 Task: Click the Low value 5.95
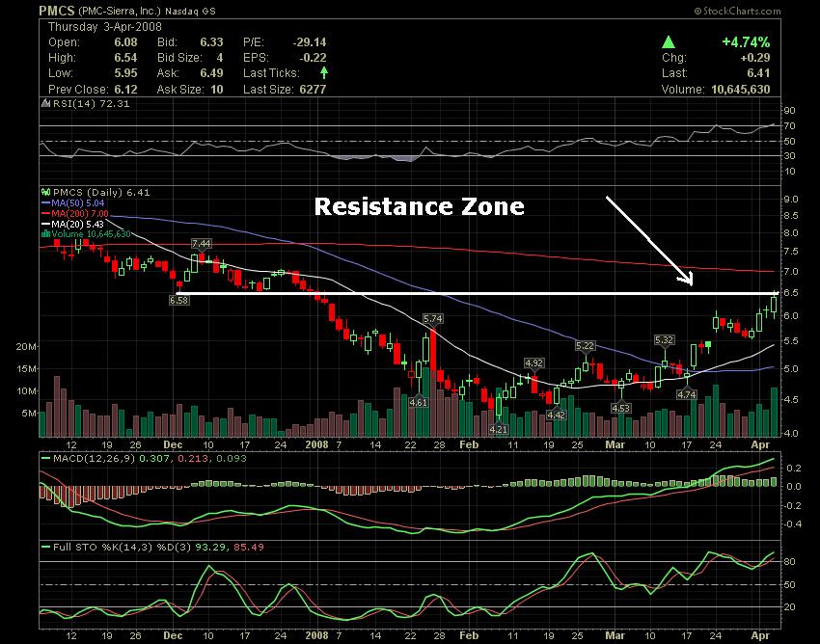click(x=125, y=73)
